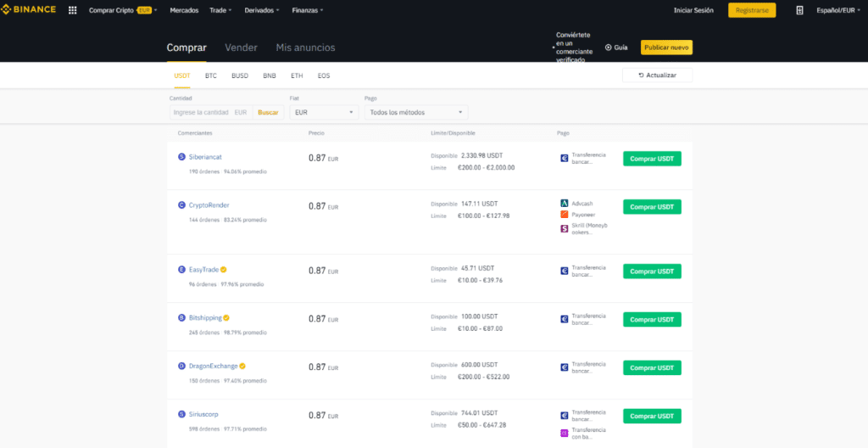Switch to the Vender tab

pos(241,48)
